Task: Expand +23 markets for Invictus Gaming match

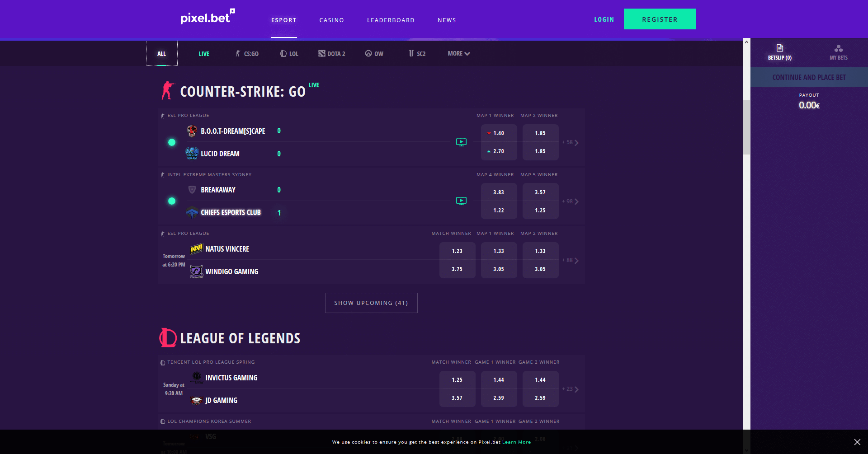Action: (571, 389)
